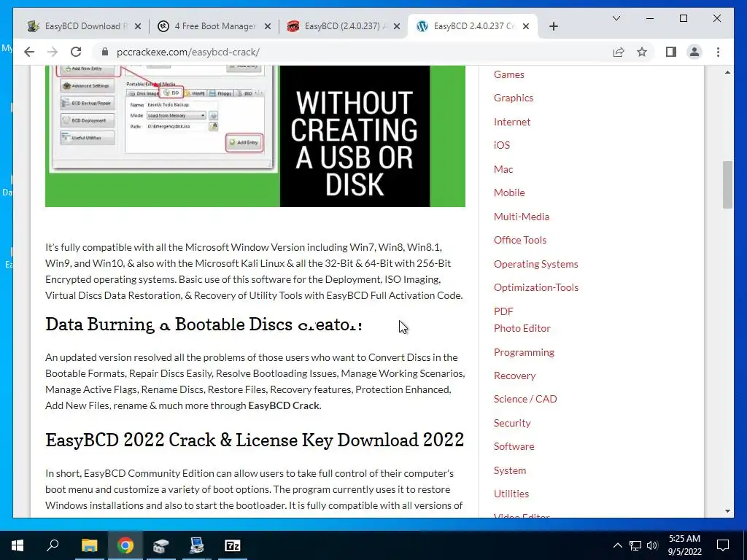Open the Mac category link
The width and height of the screenshot is (747, 560).
[x=503, y=169]
